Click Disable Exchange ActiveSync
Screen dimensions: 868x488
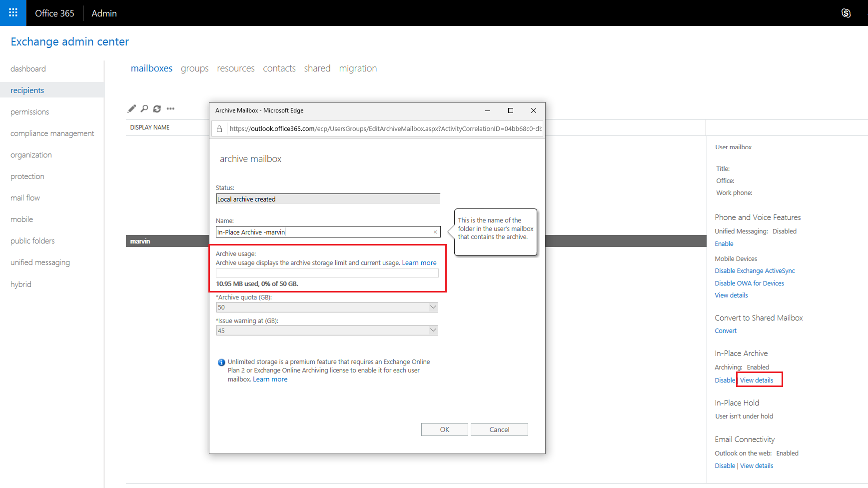[755, 271]
